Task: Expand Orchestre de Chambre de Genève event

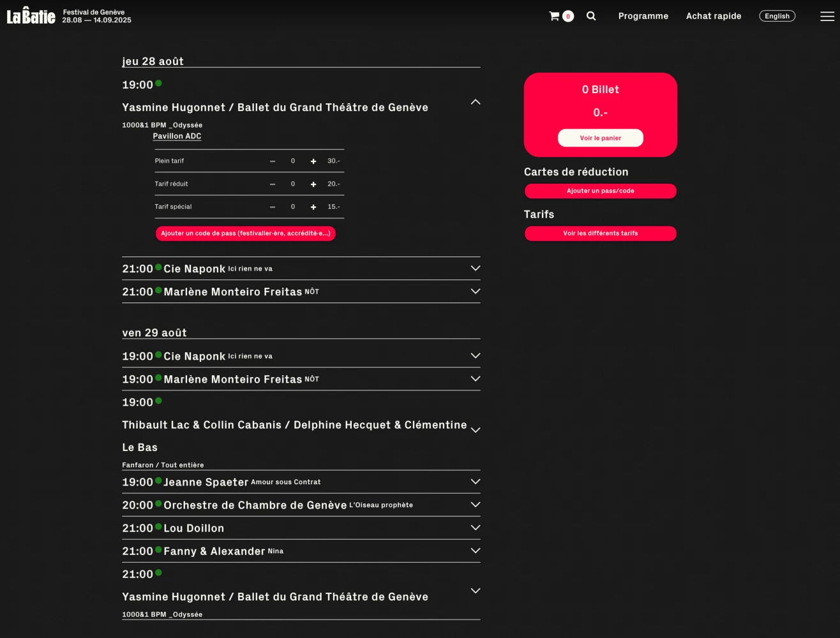Action: (475, 505)
